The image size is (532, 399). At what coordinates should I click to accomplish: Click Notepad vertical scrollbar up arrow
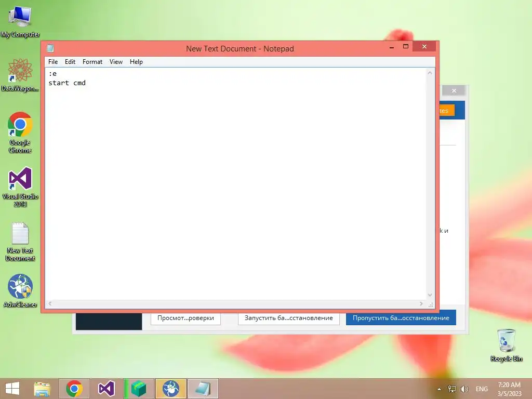(430, 73)
